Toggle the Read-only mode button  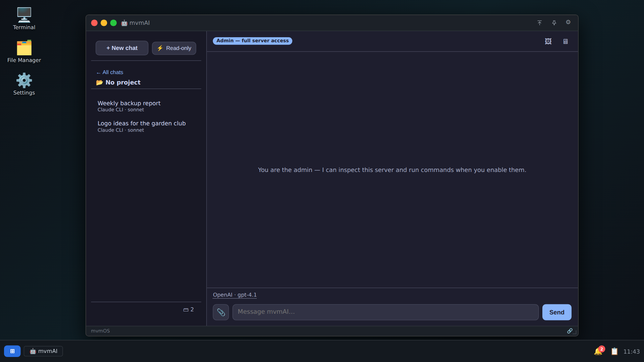pos(174,48)
